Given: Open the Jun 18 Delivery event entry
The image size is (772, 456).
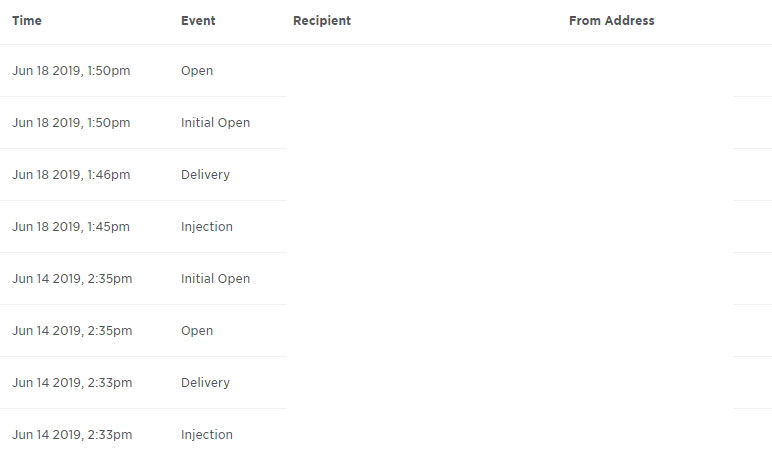Looking at the screenshot, I should coord(205,175).
